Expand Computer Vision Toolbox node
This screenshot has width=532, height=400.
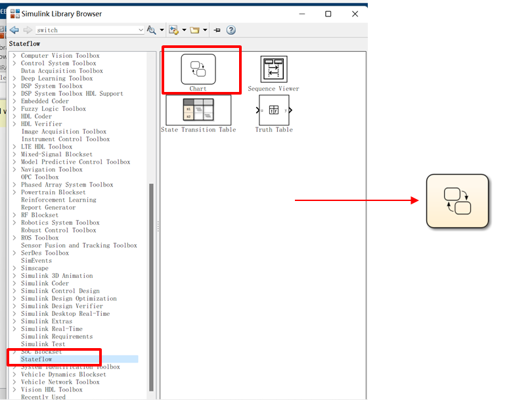(14, 55)
